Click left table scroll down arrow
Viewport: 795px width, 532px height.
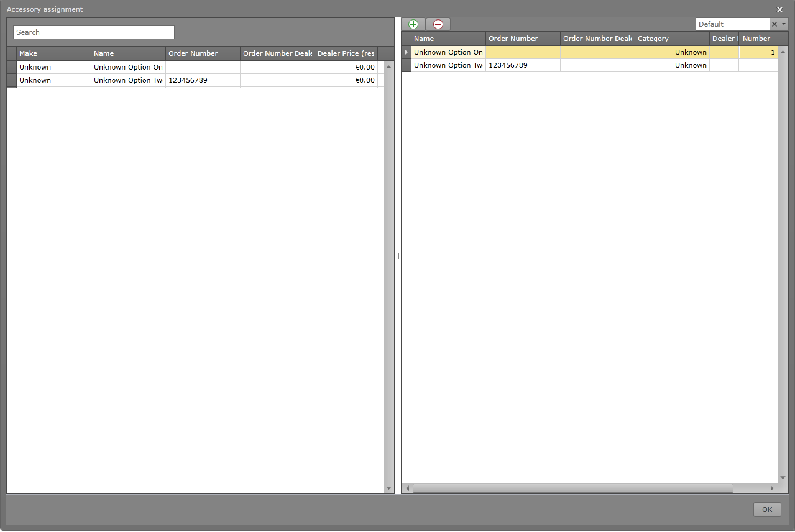(389, 488)
